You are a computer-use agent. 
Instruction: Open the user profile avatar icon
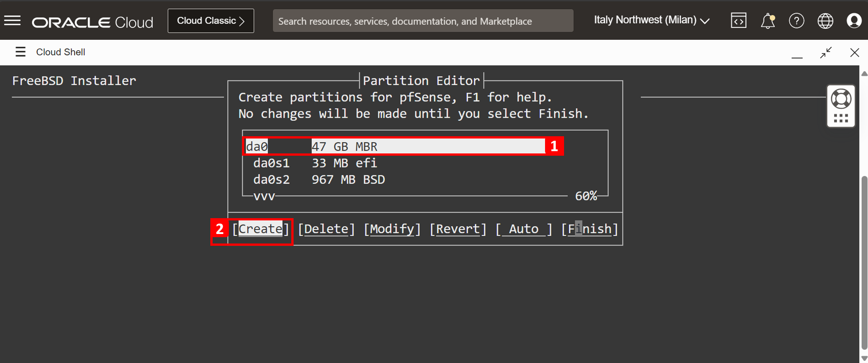pos(854,21)
